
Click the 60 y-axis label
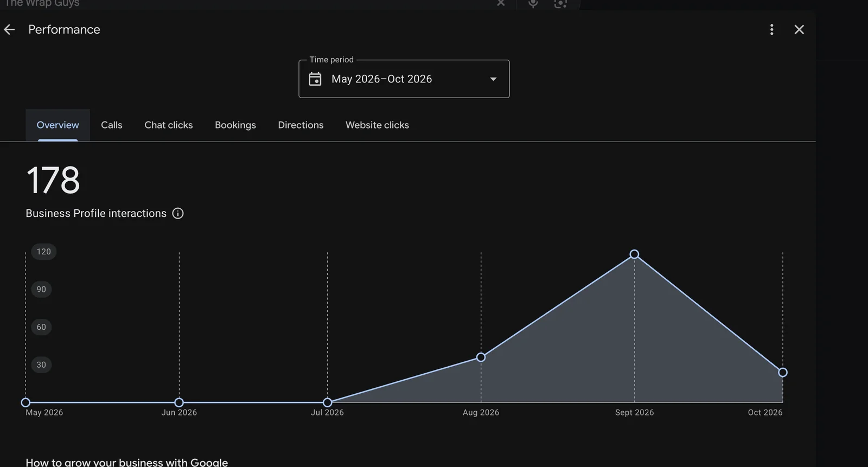(x=41, y=327)
